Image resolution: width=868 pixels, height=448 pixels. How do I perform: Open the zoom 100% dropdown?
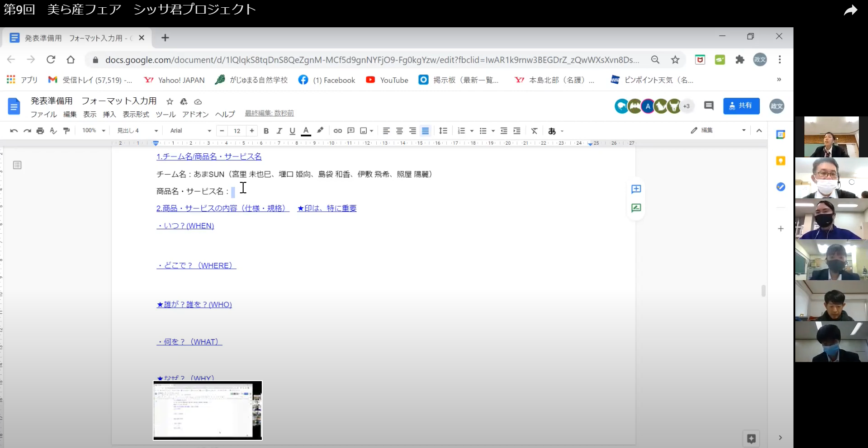[x=94, y=131]
